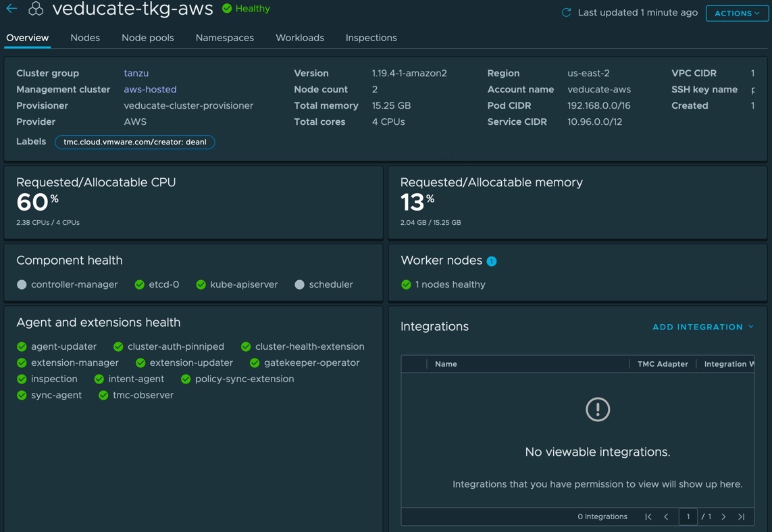Click the extension-manager check icon
Viewport: 772px width, 532px height.
pyautogui.click(x=22, y=363)
